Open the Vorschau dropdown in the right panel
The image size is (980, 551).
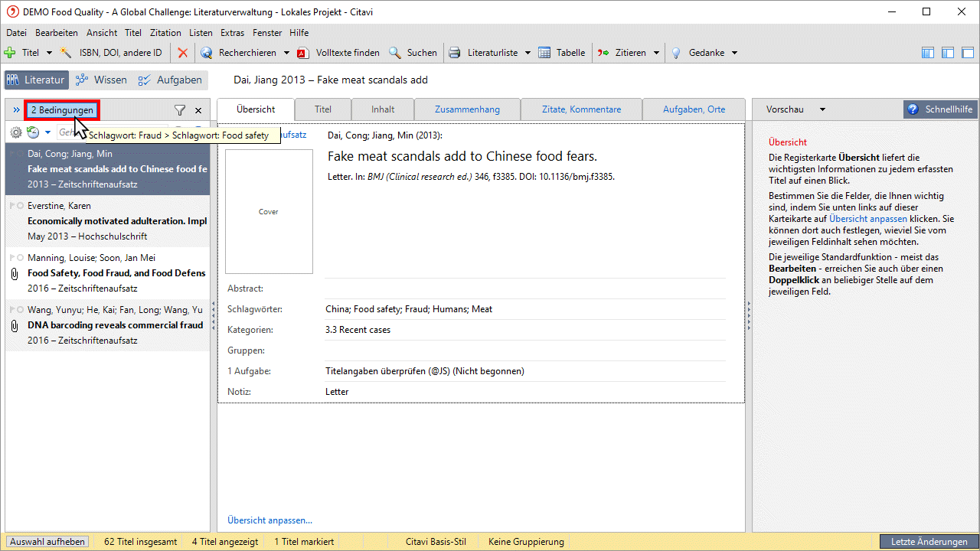[x=796, y=109]
